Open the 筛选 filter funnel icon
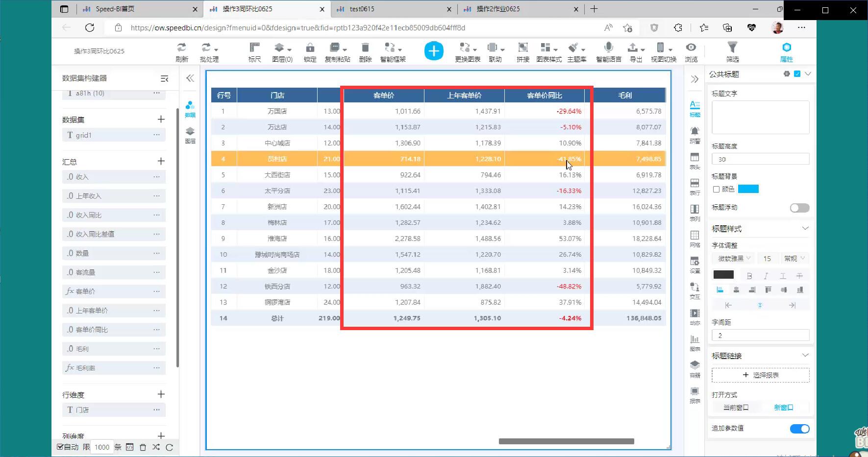The width and height of the screenshot is (868, 457). pyautogui.click(x=732, y=48)
